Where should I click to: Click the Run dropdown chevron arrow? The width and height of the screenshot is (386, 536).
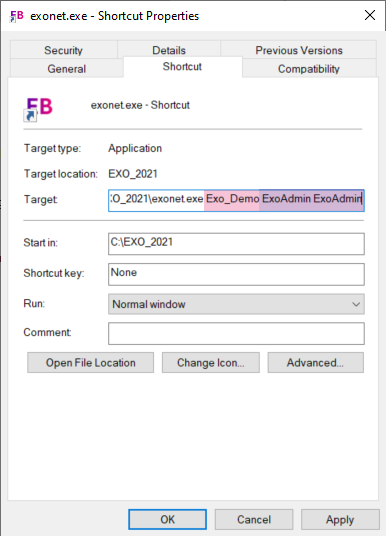pyautogui.click(x=356, y=304)
